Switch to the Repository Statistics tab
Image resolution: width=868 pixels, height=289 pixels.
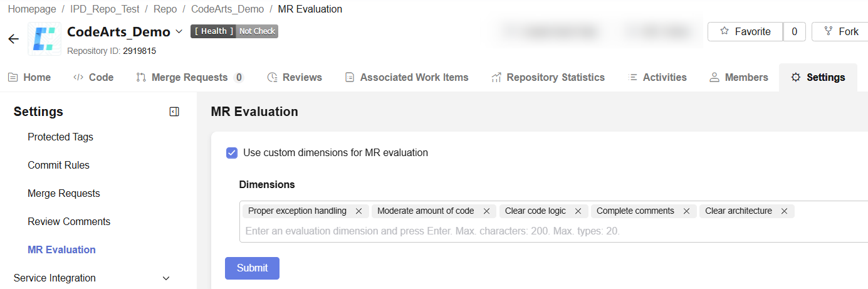coord(548,78)
